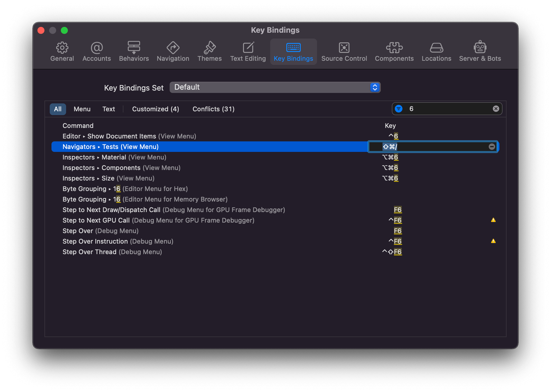Select the Menu filter tab

coord(82,109)
